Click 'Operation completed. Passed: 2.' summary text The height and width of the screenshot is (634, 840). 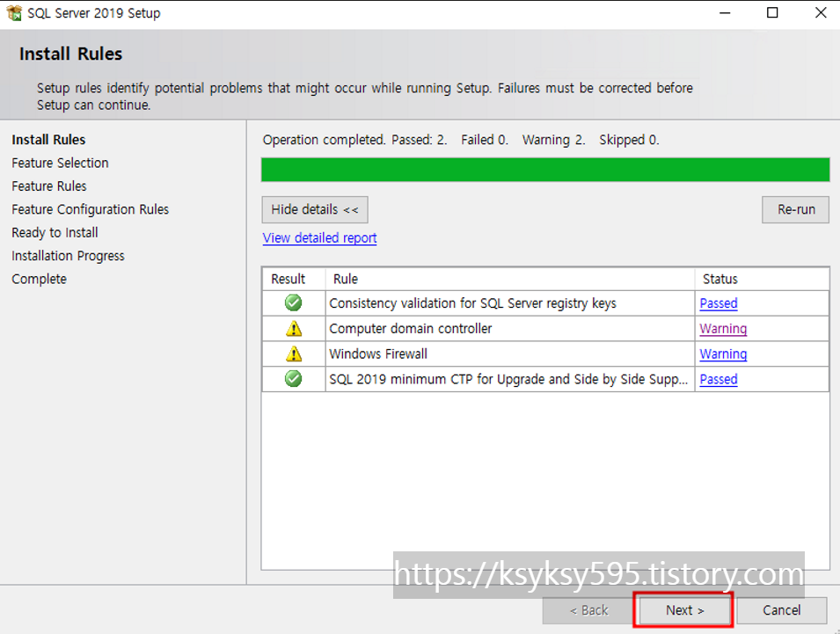(x=354, y=140)
